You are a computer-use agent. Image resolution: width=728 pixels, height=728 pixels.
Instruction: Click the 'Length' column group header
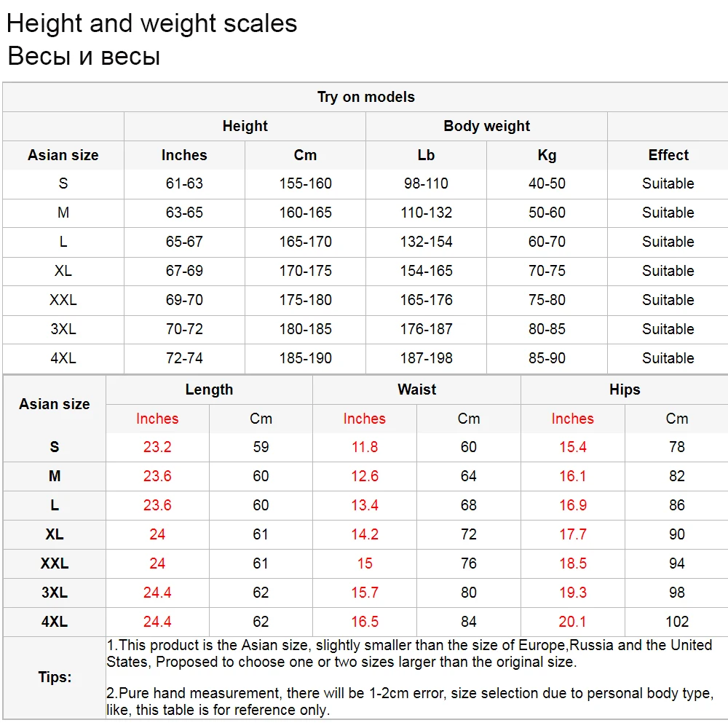pos(209,389)
